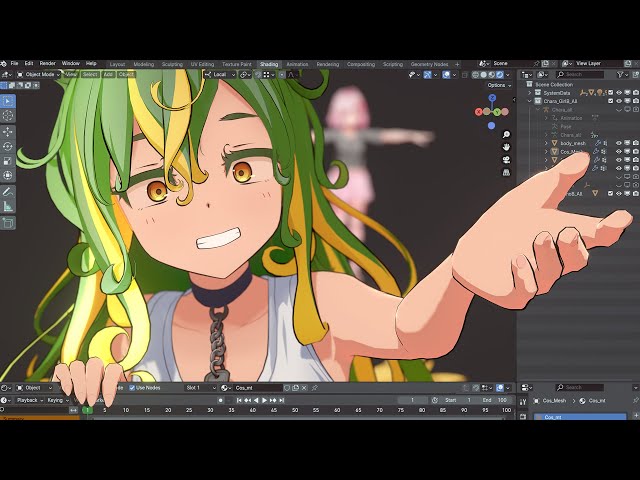Toggle body_mesh render camera icon
640x480 pixels.
pos(636,143)
